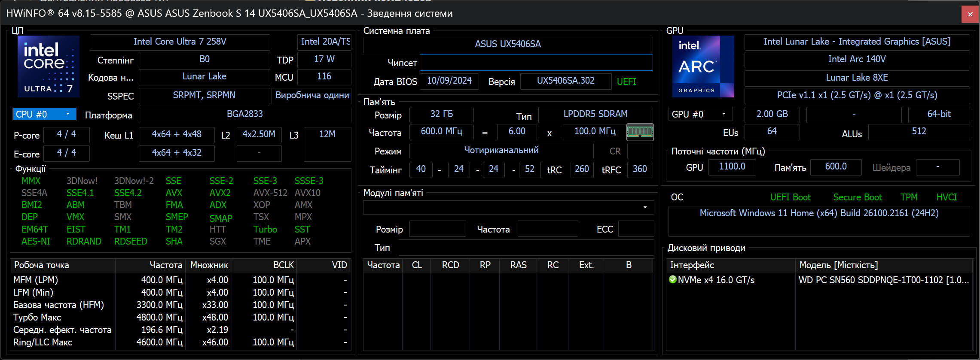Click the TPM status label
Image resolution: width=980 pixels, height=360 pixels.
point(909,197)
